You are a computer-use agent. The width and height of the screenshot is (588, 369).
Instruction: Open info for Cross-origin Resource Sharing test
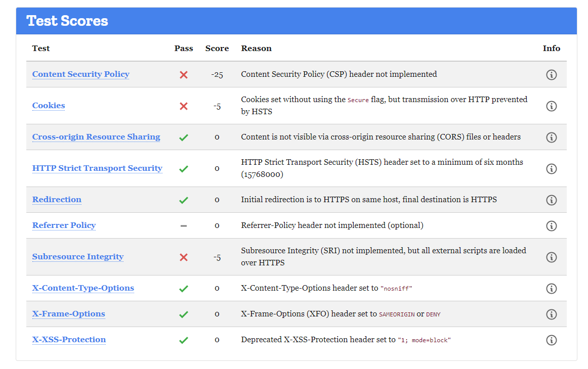pos(552,137)
